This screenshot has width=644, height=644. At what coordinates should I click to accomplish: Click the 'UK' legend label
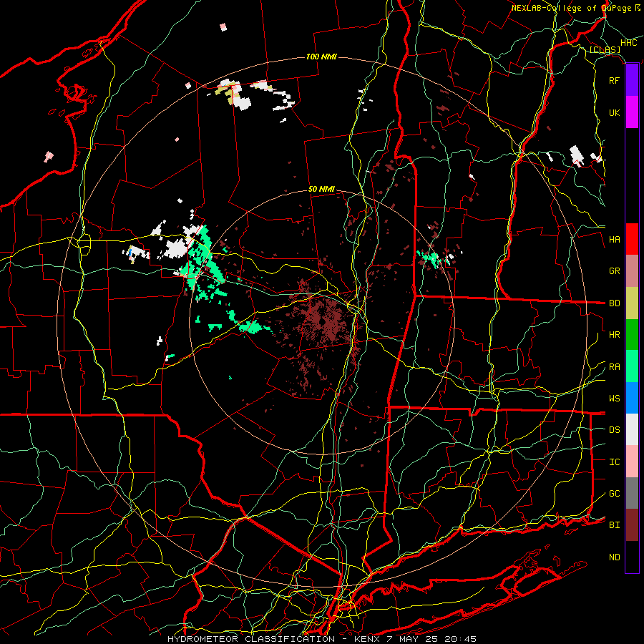(x=615, y=112)
